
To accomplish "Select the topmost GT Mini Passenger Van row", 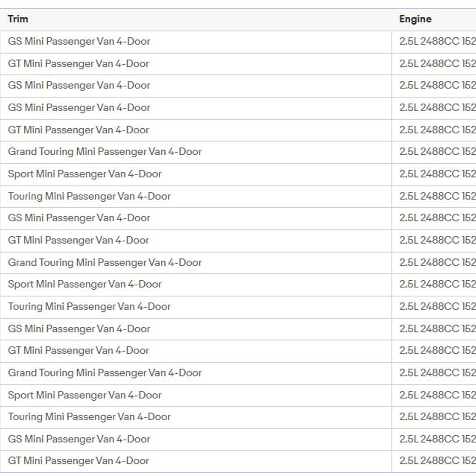I will 238,64.
